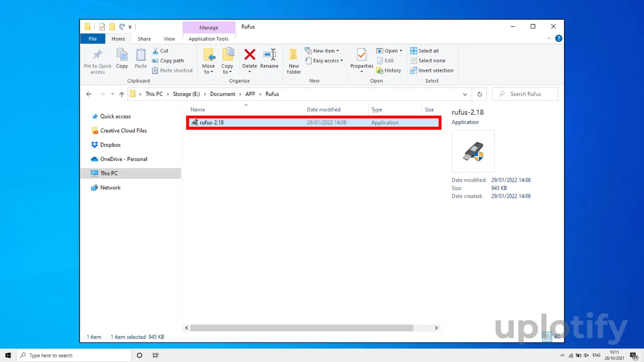Open the Copy to dropdown

(227, 61)
